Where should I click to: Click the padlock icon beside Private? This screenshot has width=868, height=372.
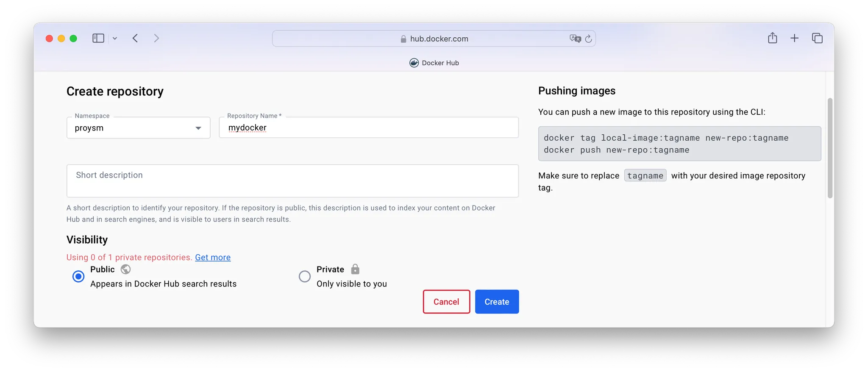click(x=355, y=269)
